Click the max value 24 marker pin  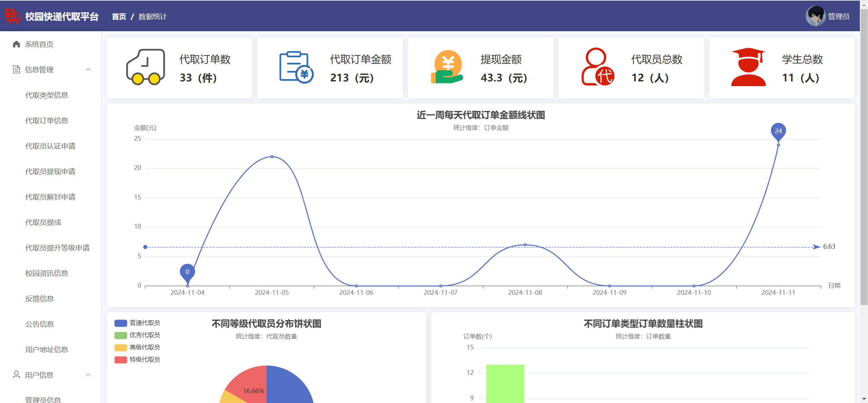tap(778, 132)
